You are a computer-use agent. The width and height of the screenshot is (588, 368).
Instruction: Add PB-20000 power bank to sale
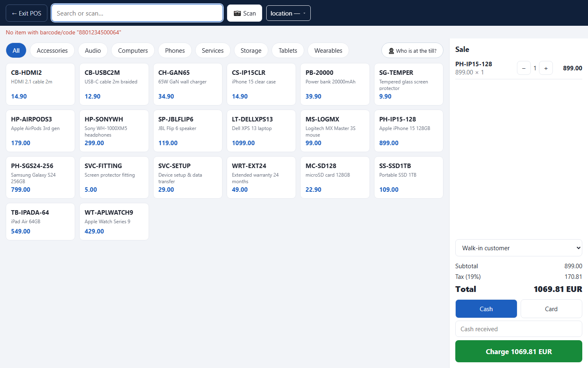[x=335, y=84]
